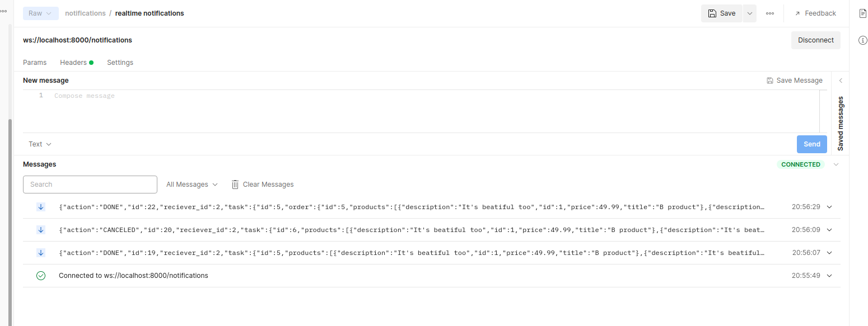Screen dimensions: 868x326
Task: Click the download arrow on message id 22
Action: [x=40, y=207]
